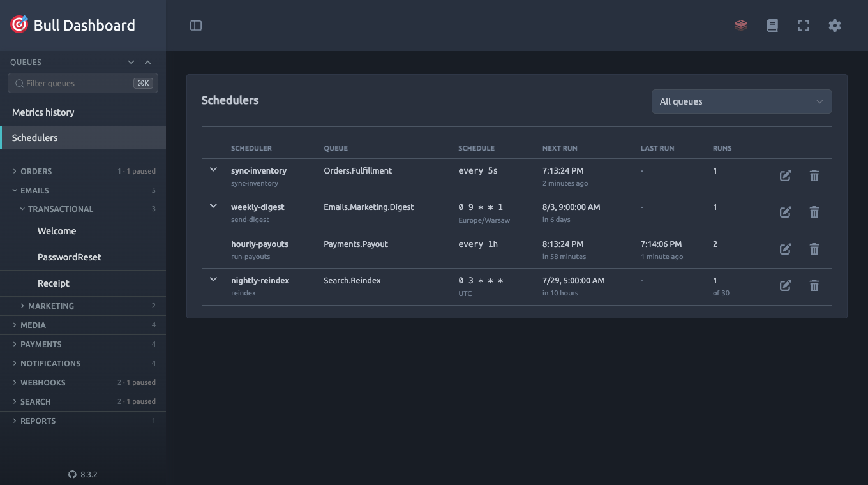Edit the hourly-payouts scheduler

(786, 249)
